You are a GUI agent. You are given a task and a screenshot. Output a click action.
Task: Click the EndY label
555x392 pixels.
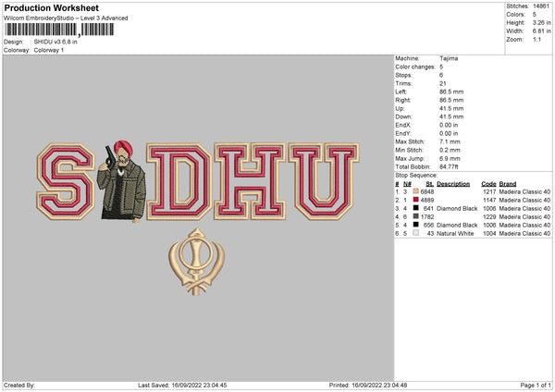[403, 133]
